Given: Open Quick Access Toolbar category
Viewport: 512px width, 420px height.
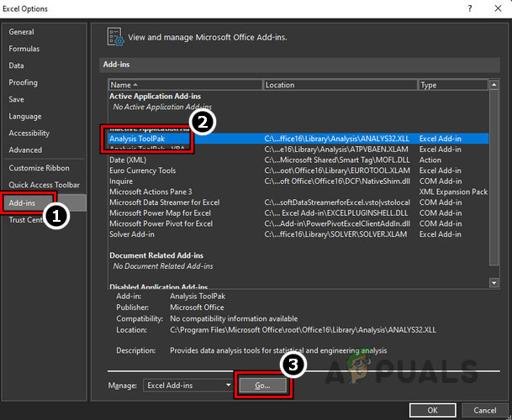Looking at the screenshot, I should (x=44, y=185).
